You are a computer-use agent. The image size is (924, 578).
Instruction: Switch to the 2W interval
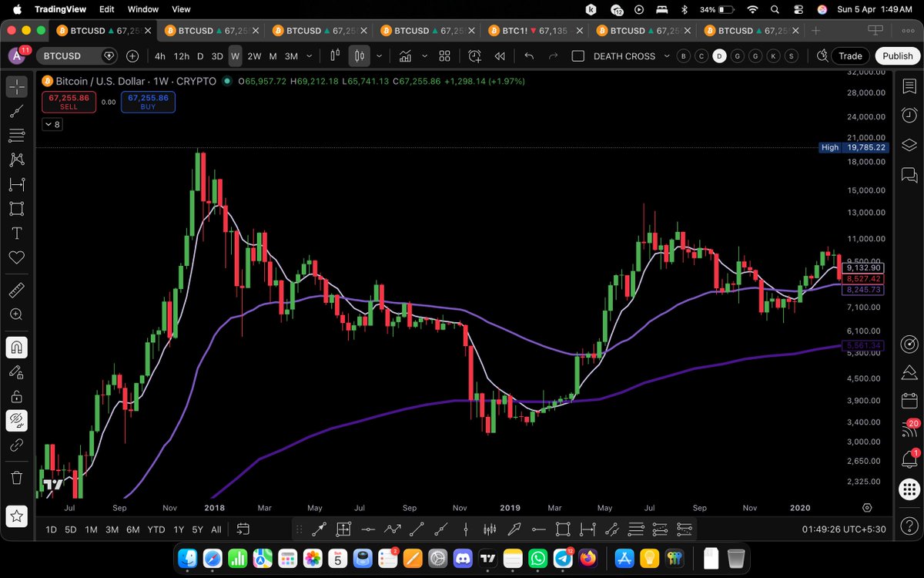click(x=253, y=56)
